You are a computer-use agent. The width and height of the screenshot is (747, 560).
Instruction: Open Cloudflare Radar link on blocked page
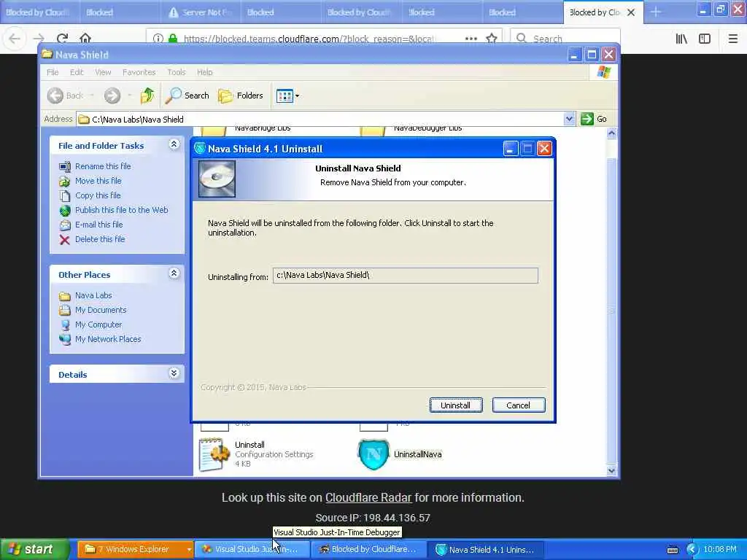pyautogui.click(x=368, y=497)
